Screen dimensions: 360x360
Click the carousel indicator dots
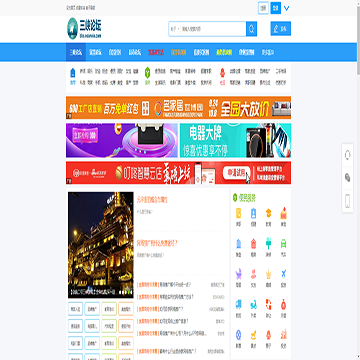click(x=126, y=292)
